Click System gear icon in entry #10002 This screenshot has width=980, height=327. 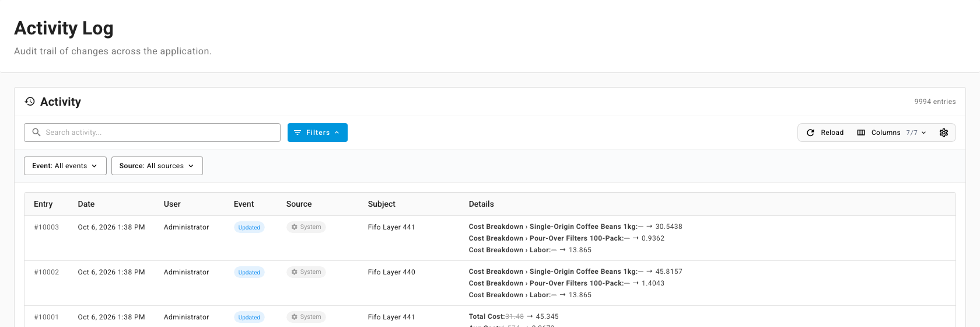[x=295, y=272]
